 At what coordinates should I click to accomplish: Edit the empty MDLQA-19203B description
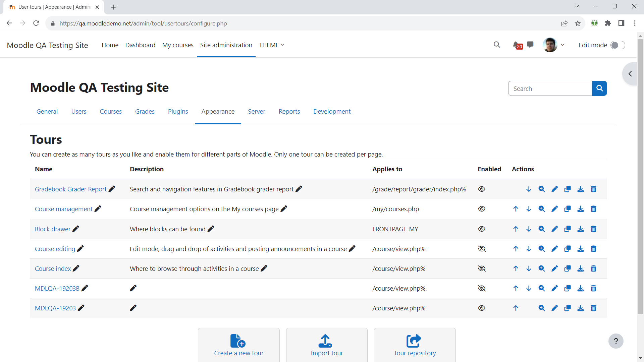133,288
